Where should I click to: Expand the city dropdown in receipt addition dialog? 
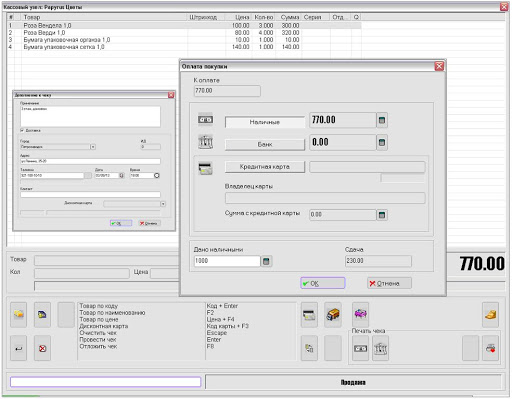click(x=93, y=147)
